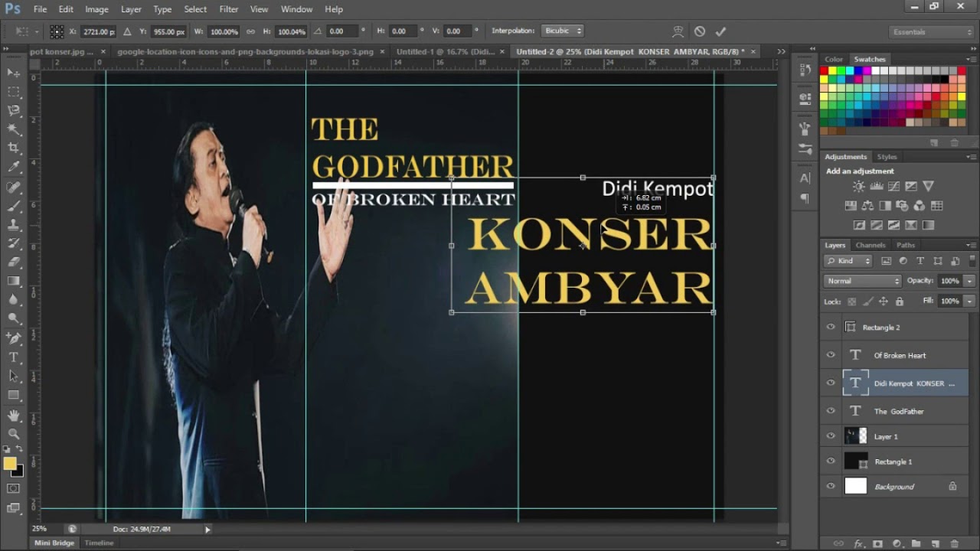Select the Pen tool

tap(14, 338)
